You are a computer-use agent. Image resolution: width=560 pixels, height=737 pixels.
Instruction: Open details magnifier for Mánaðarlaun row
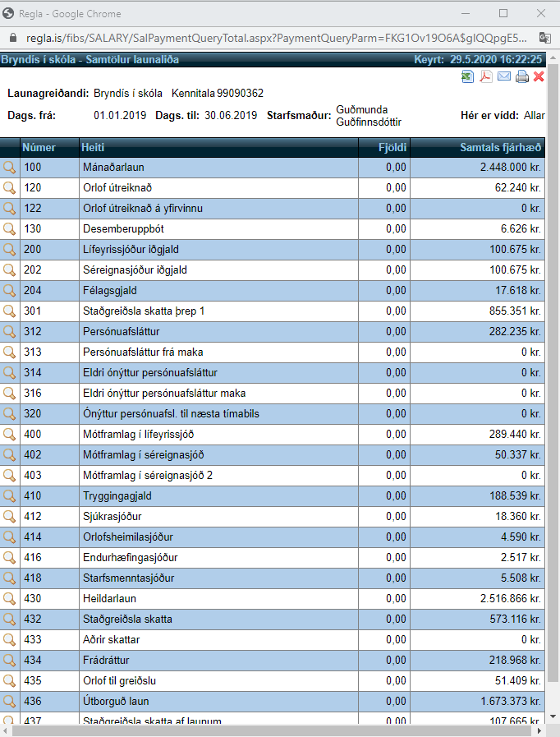point(10,168)
